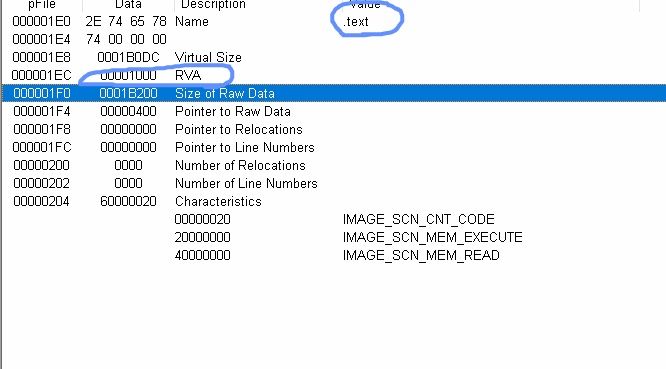Select offset 000001E0 in Name row
The width and height of the screenshot is (666, 369).
(42, 21)
